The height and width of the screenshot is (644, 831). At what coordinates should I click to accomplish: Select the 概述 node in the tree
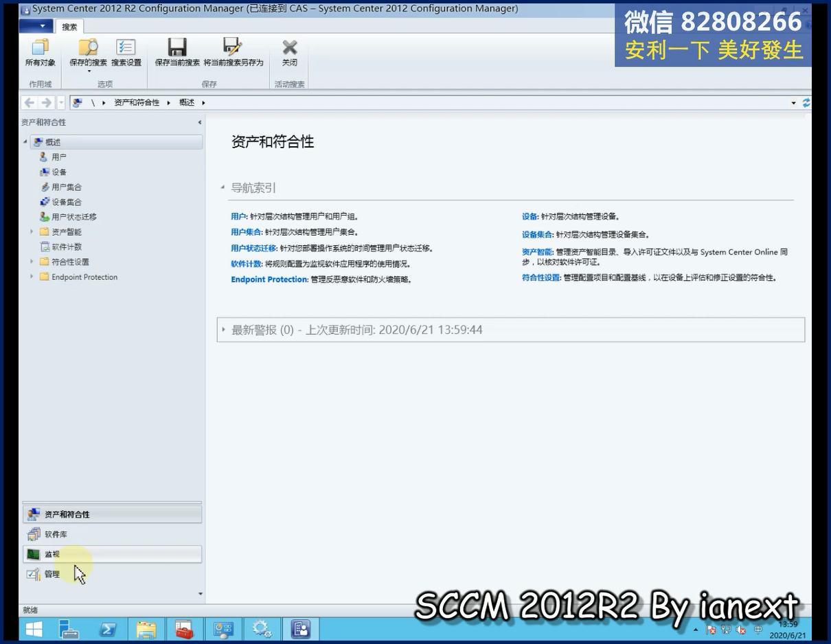tap(117, 142)
